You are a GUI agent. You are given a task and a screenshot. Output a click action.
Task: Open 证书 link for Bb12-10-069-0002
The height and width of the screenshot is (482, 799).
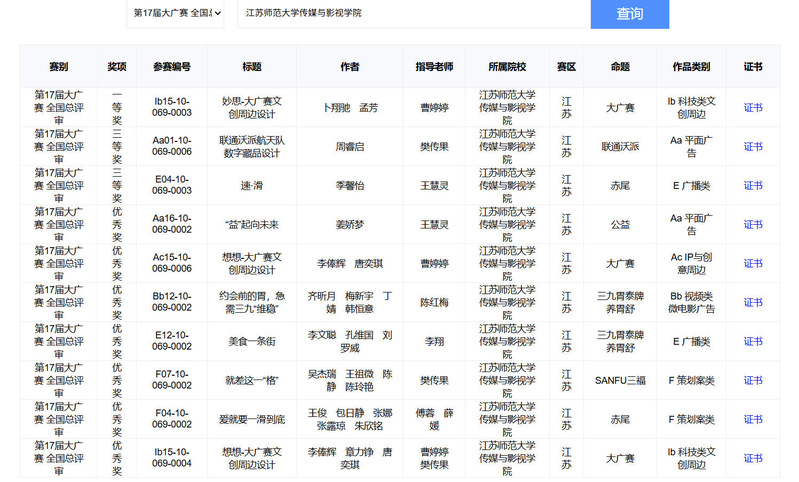point(752,302)
